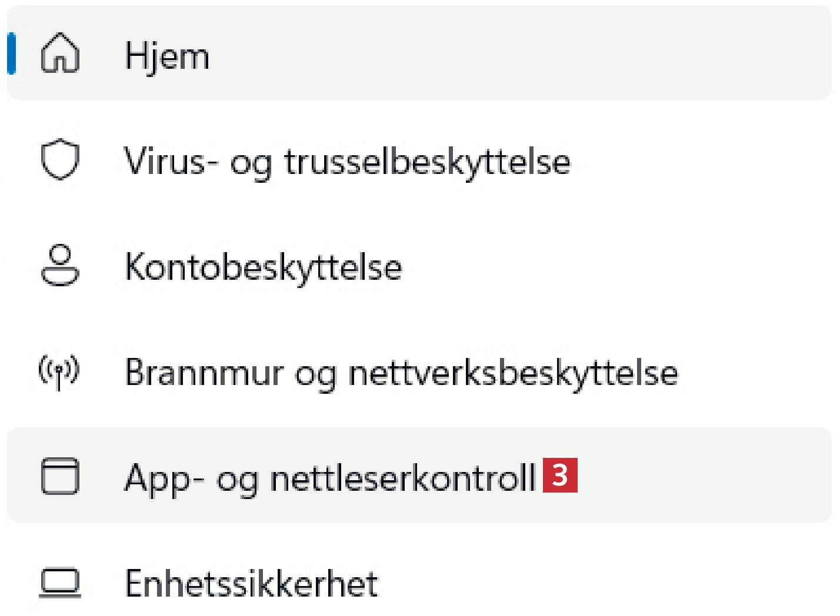The width and height of the screenshot is (840, 616).
Task: Click the word trusselbeskyttelse in the sidebar
Action: [427, 161]
